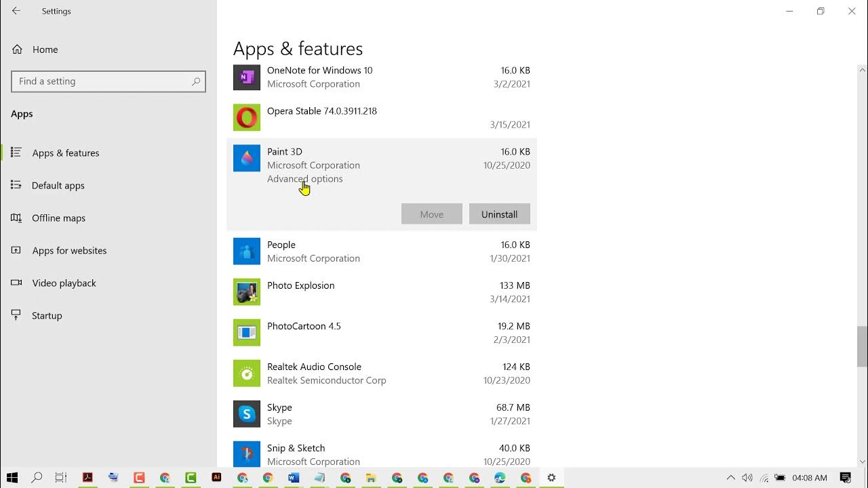This screenshot has height=488, width=868.
Task: Open the green Camtasia taskbar icon
Action: pyautogui.click(x=191, y=478)
